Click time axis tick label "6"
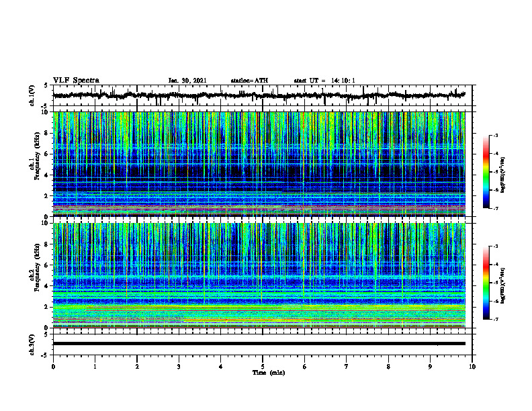The image size is (532, 411). [x=304, y=367]
